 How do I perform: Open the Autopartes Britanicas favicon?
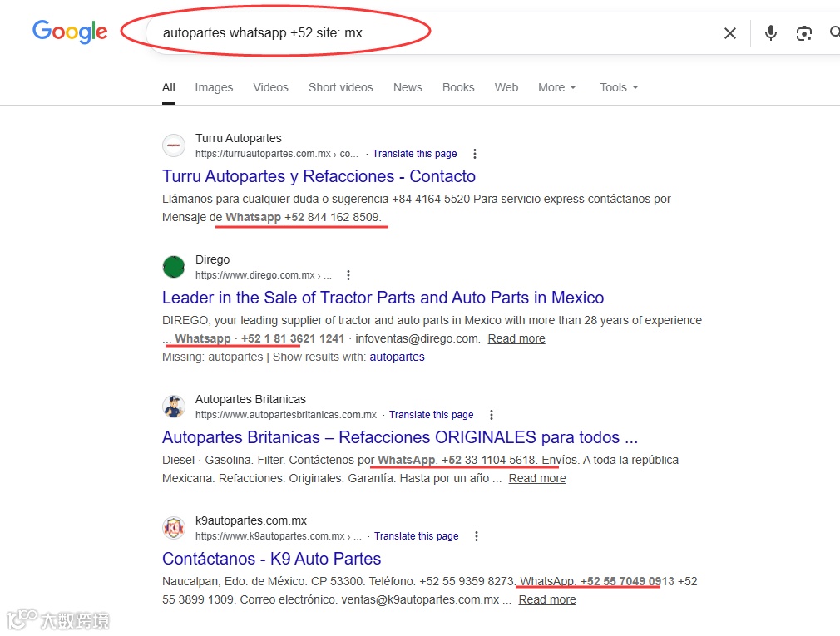[174, 407]
